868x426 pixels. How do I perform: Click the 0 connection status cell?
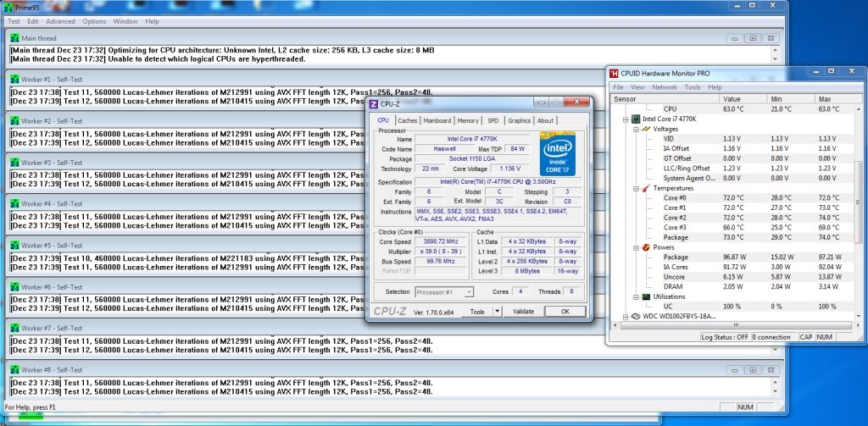775,337
